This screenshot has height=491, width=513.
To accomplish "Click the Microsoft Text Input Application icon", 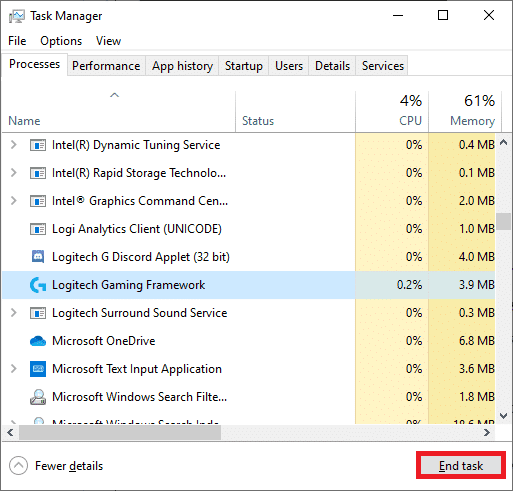I will coord(38,369).
